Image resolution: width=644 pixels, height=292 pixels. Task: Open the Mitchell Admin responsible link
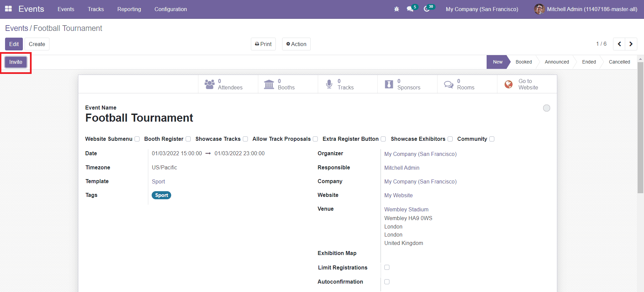(402, 168)
